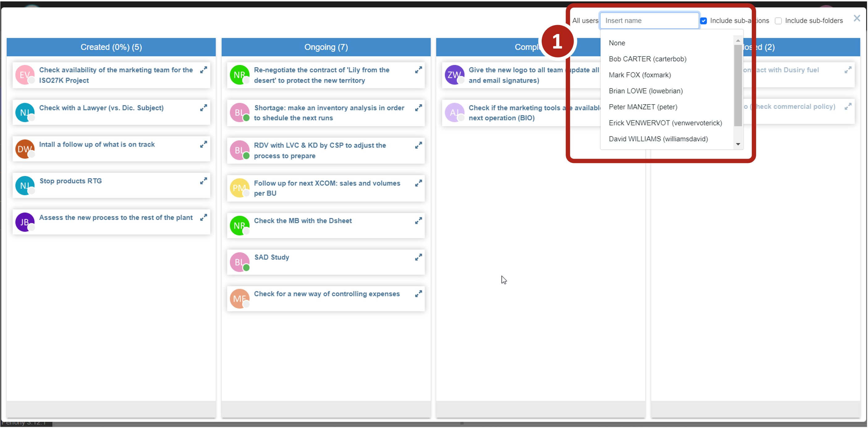Click the Ongoing (7) column header
The image size is (868, 428).
tap(326, 47)
